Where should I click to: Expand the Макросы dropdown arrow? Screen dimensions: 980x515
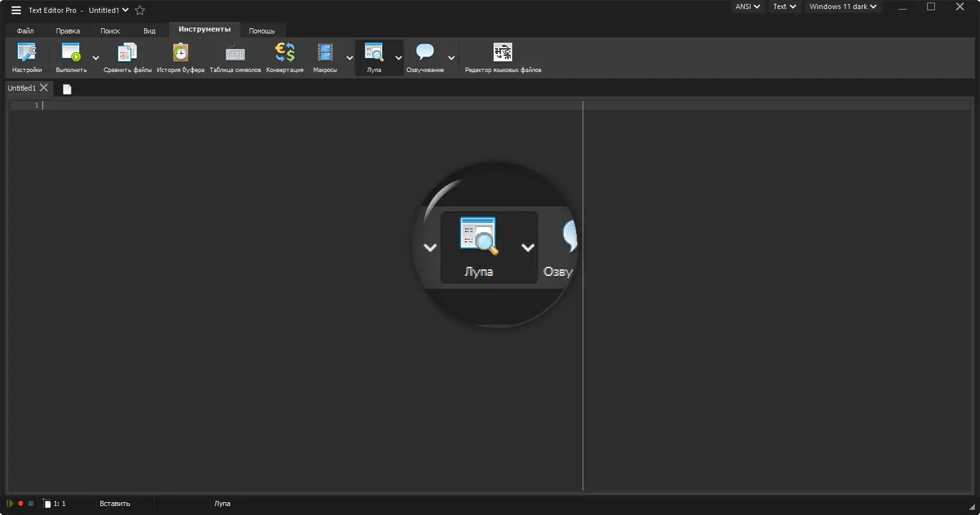[350, 58]
